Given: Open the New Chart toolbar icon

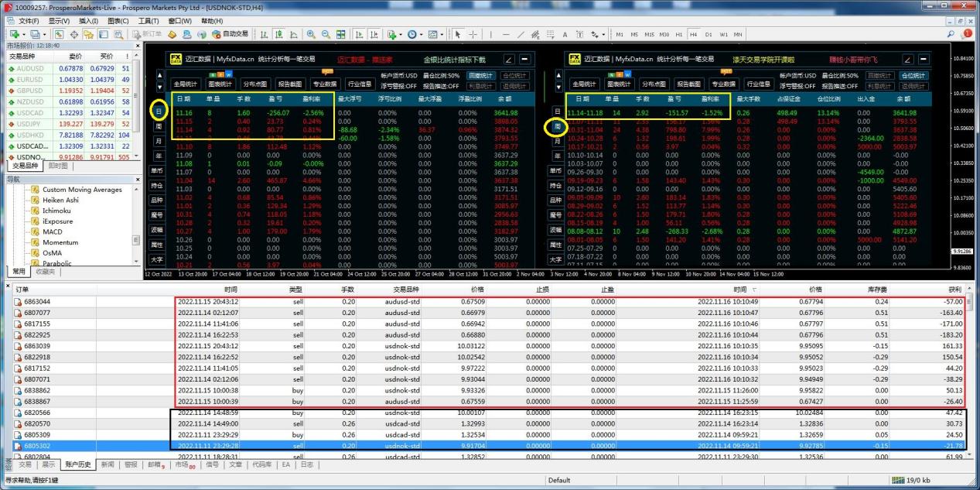Looking at the screenshot, I should pyautogui.click(x=15, y=34).
